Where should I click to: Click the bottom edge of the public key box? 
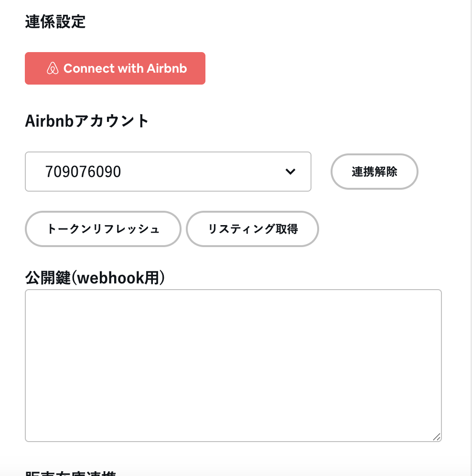pyautogui.click(x=233, y=441)
